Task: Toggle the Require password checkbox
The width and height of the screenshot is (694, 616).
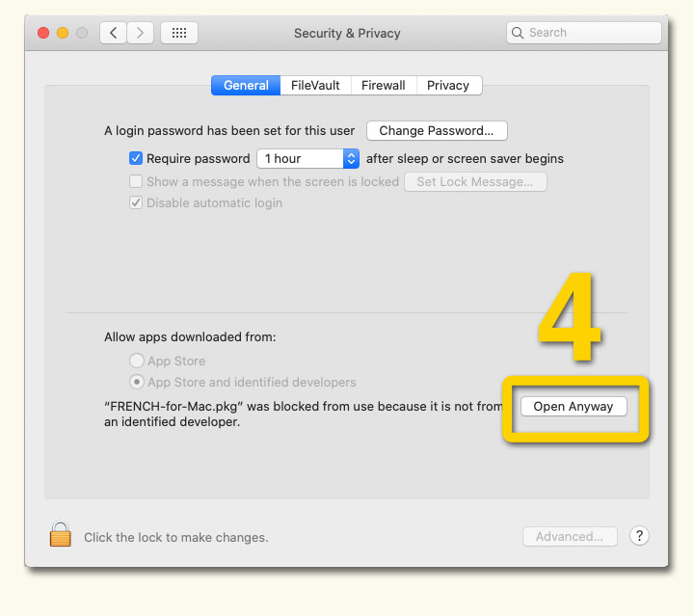Action: point(136,158)
